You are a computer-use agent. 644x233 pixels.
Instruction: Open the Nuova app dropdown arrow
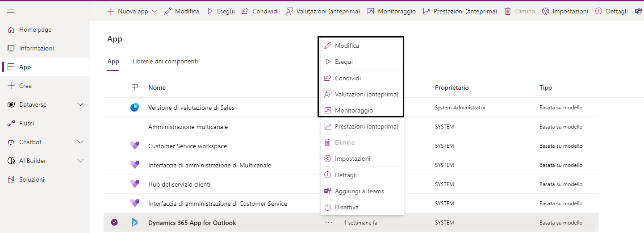coord(155,11)
